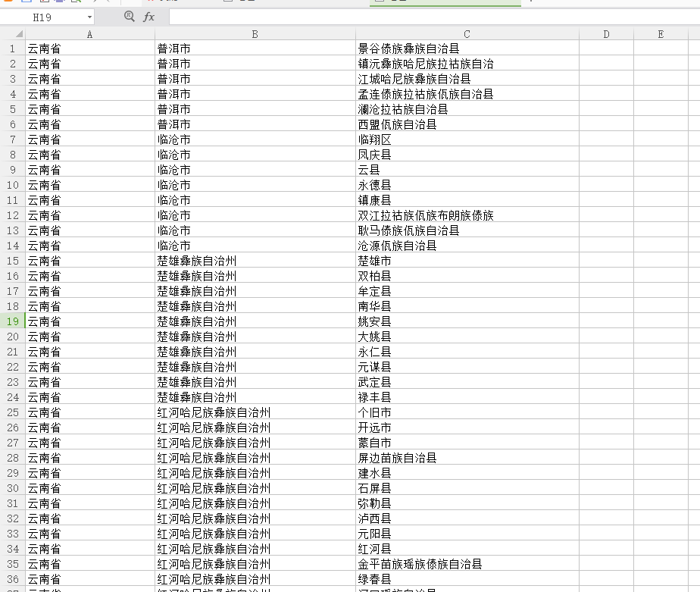The width and height of the screenshot is (700, 592).
Task: Click cell 江城哈尼族彝族自治县
Action: coord(467,79)
